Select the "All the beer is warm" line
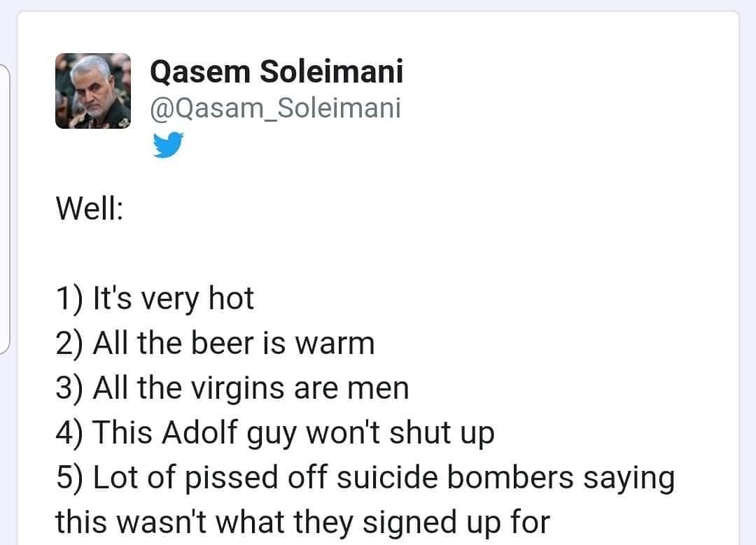 coord(215,343)
